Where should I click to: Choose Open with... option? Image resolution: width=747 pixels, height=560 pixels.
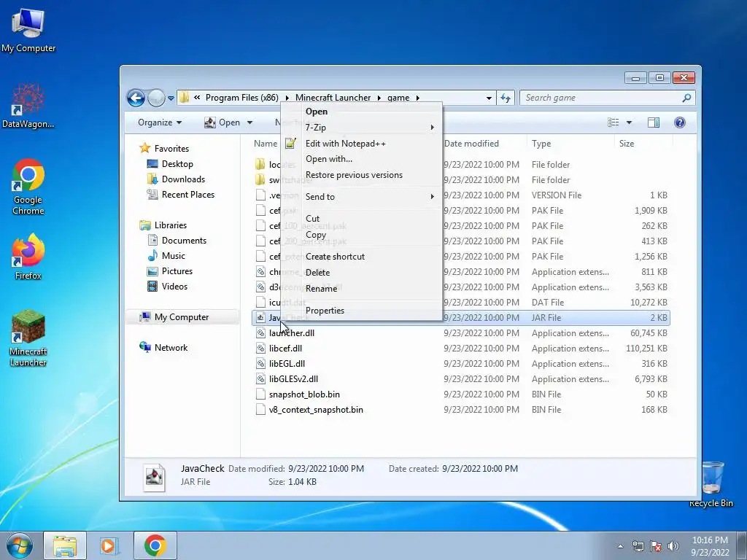pos(362,159)
